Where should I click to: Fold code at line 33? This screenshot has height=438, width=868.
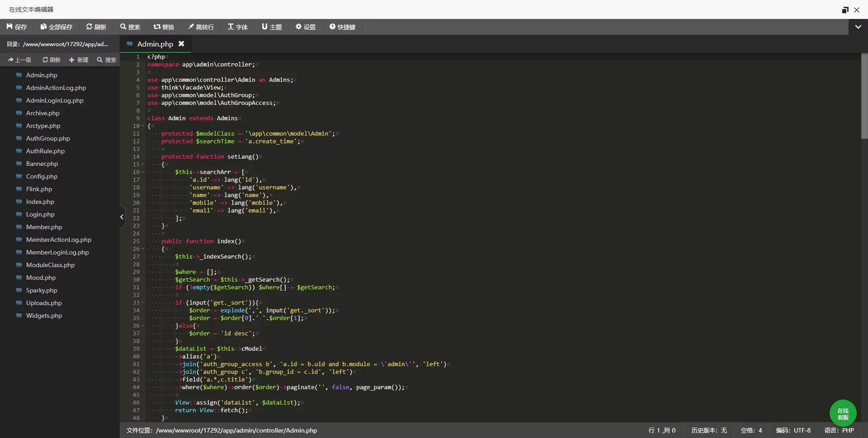pos(143,303)
